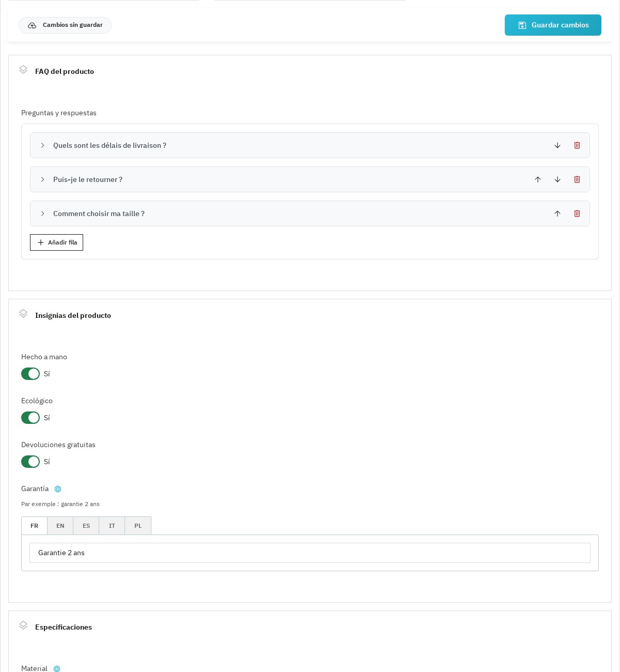Toggle the Ecológico switch
Screen dimensions: 620x672
[x=30, y=418]
